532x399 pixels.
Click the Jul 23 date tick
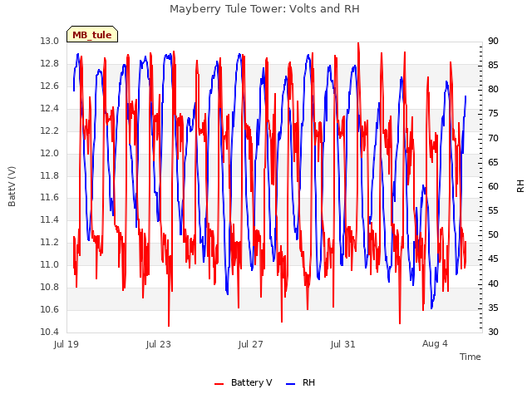159,344
